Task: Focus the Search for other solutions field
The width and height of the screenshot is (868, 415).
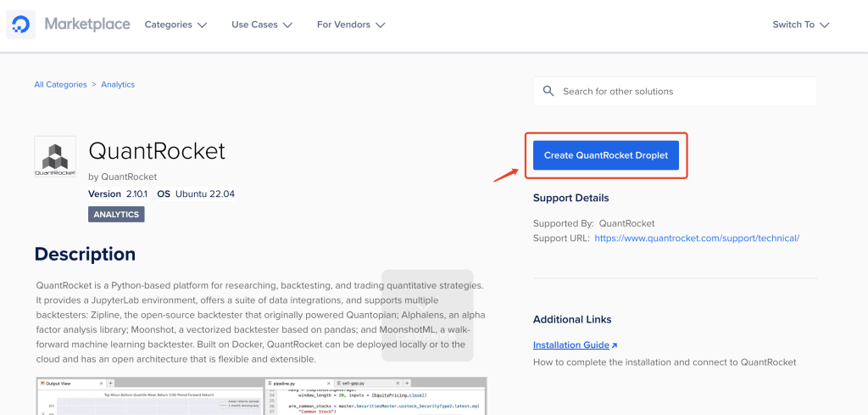Action: (x=675, y=91)
